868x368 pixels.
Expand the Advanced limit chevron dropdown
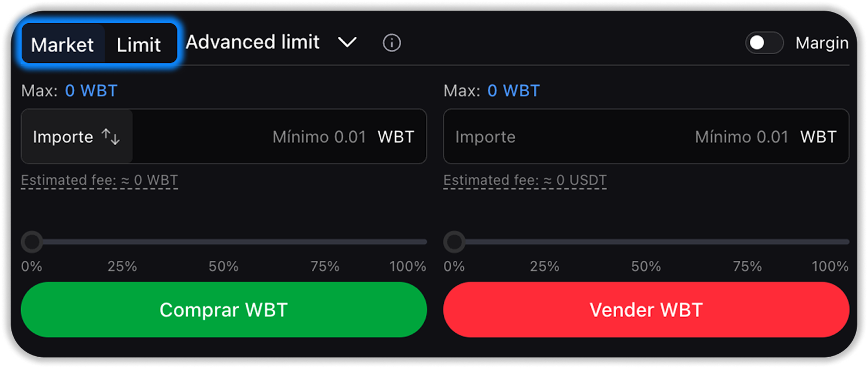(347, 42)
